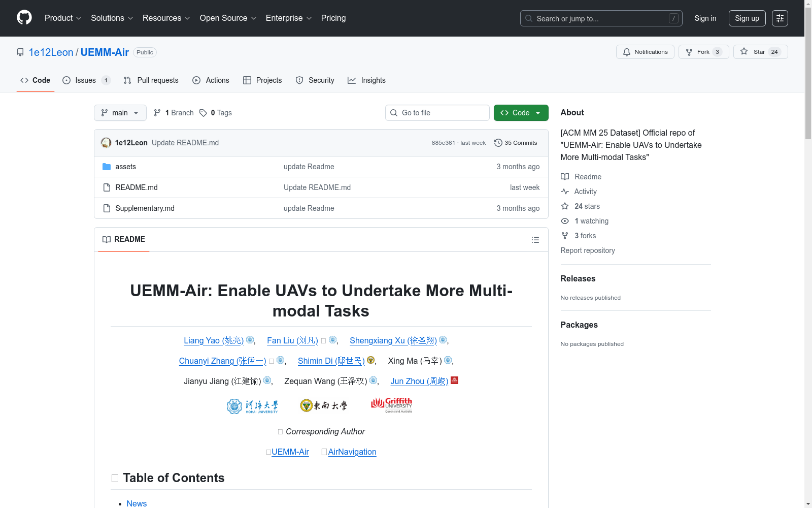Screen dimensions: 812x508
Task: Open Liang Yao author link
Action: click(x=214, y=340)
